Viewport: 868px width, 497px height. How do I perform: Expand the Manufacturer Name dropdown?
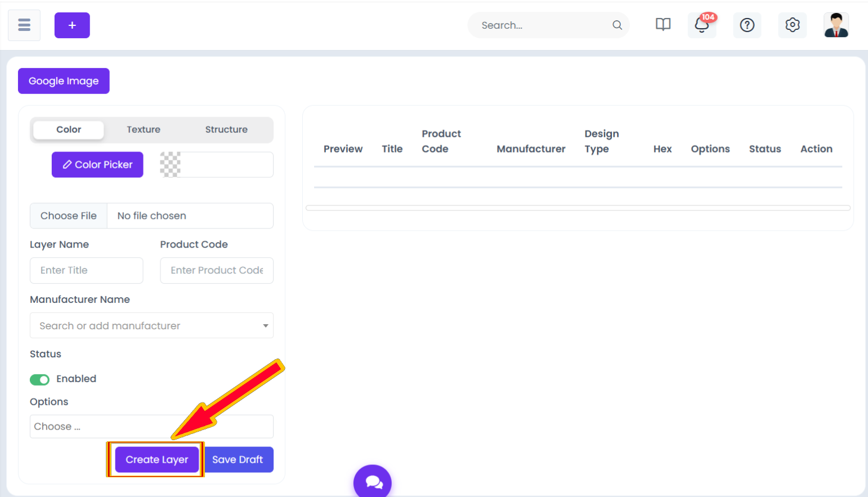[151, 325]
